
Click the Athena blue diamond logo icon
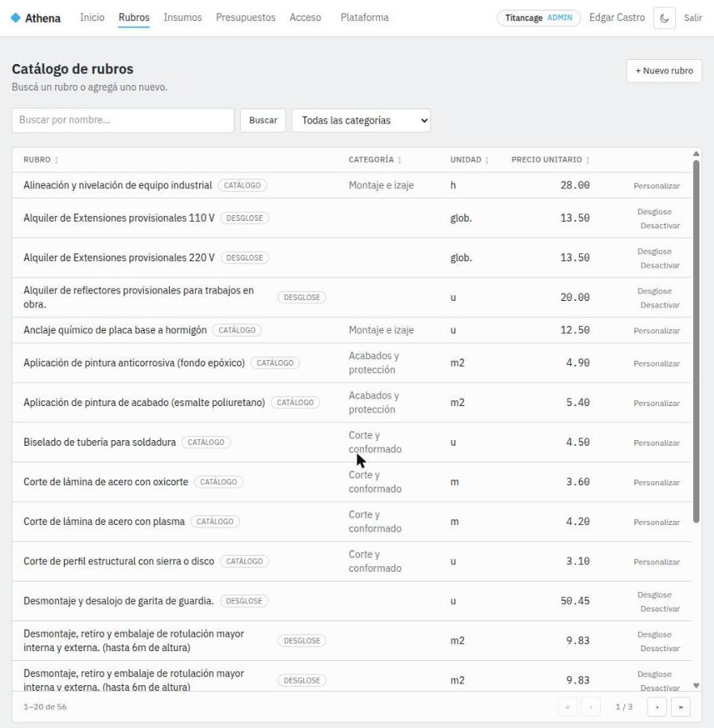point(15,18)
